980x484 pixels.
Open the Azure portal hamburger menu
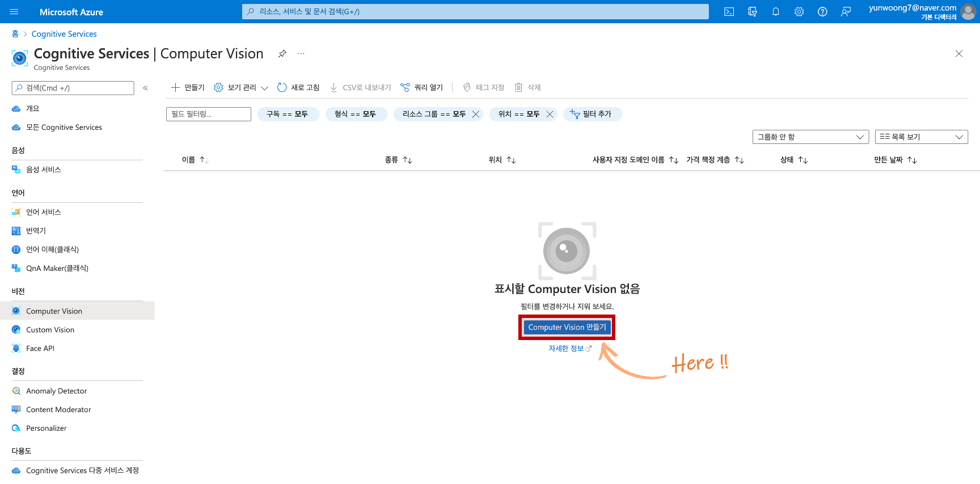14,11
